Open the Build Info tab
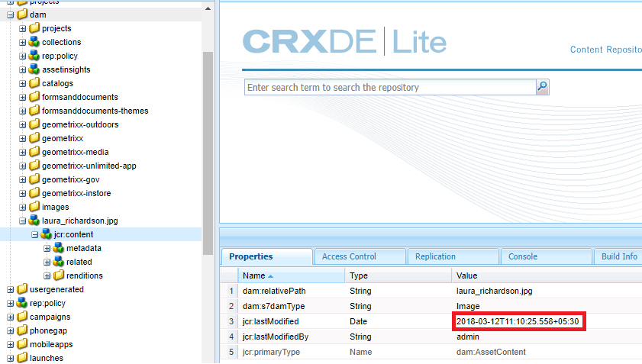The width and height of the screenshot is (642, 364). pos(619,256)
